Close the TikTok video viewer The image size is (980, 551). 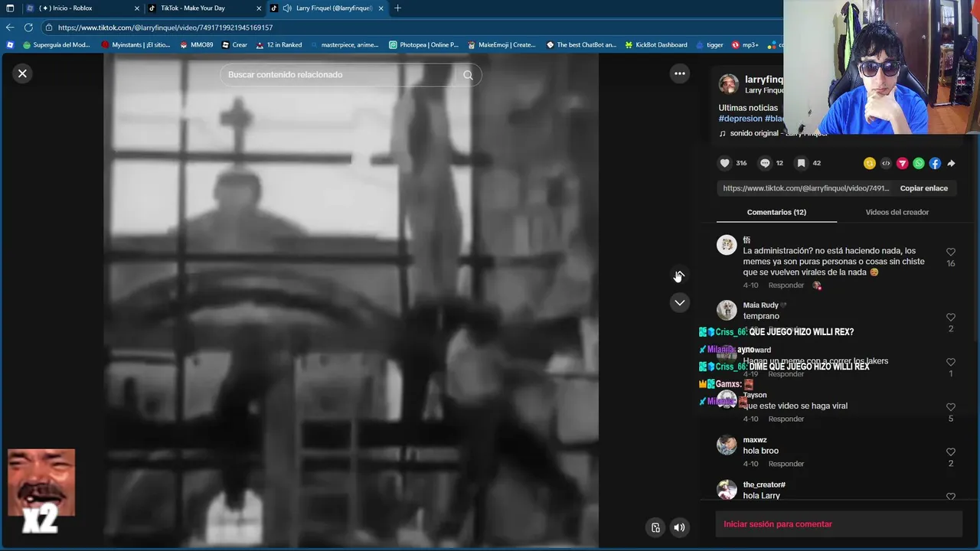coord(22,73)
